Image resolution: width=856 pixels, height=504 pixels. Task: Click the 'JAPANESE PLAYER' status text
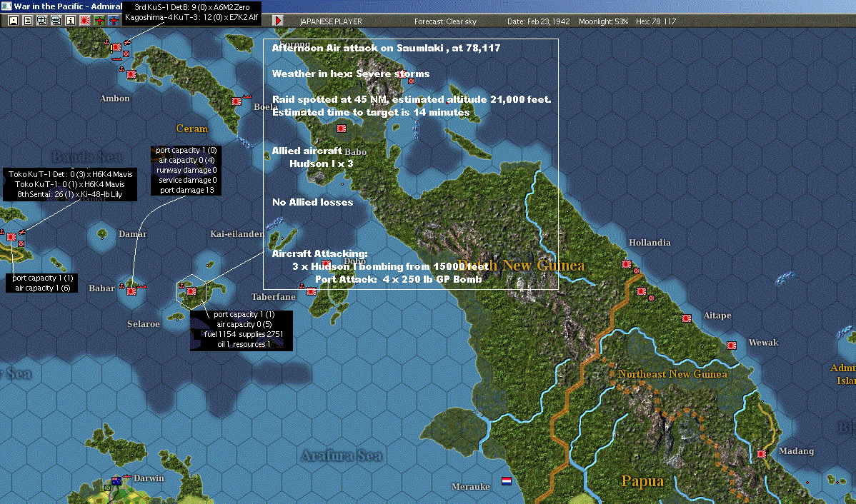tap(331, 21)
